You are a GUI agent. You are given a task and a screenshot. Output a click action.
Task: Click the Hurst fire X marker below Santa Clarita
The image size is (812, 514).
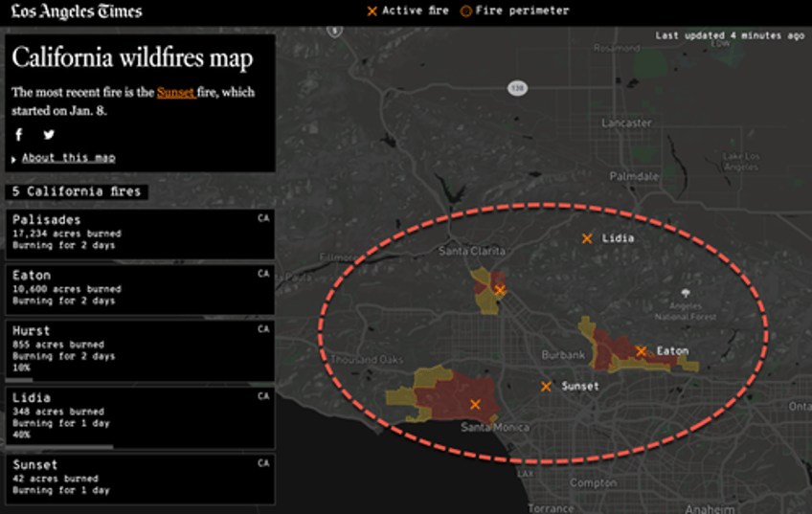(500, 290)
